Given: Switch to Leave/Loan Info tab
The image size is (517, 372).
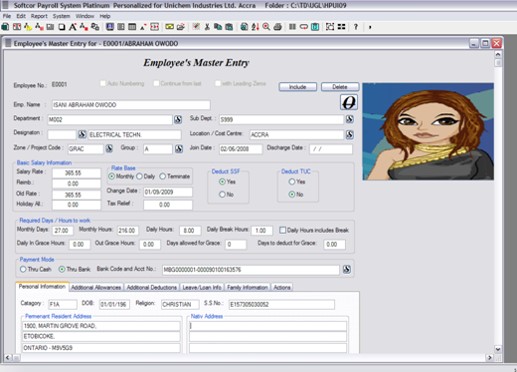Looking at the screenshot, I should click(x=202, y=287).
